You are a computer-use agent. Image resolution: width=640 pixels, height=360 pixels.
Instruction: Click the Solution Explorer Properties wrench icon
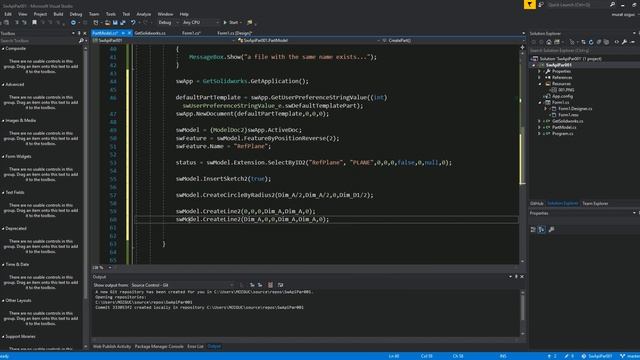(x=624, y=42)
